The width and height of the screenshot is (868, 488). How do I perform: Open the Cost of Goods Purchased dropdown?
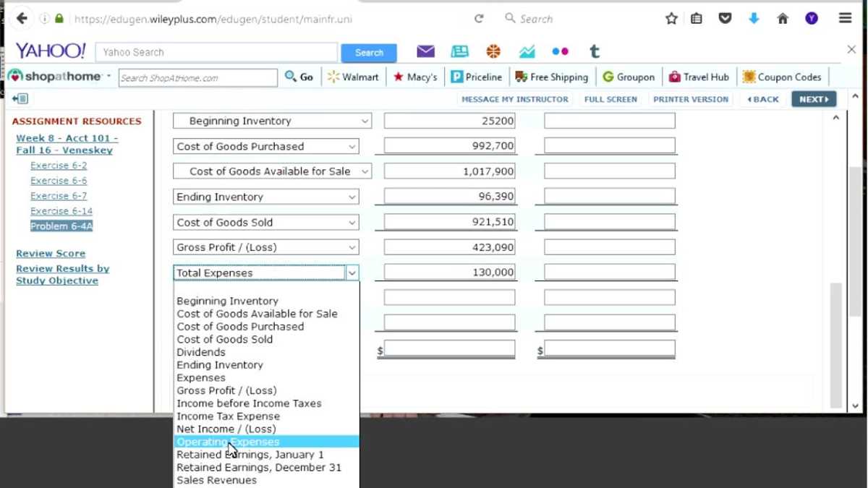[x=265, y=146]
